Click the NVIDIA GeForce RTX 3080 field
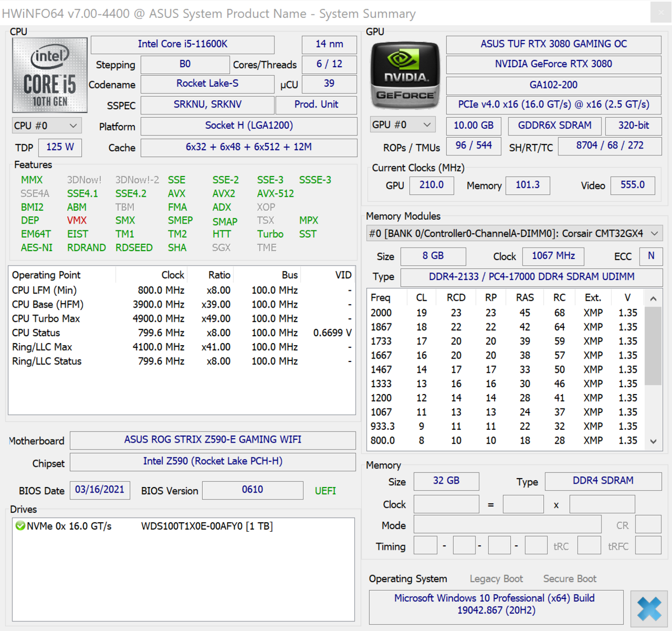The image size is (672, 631). tap(554, 64)
